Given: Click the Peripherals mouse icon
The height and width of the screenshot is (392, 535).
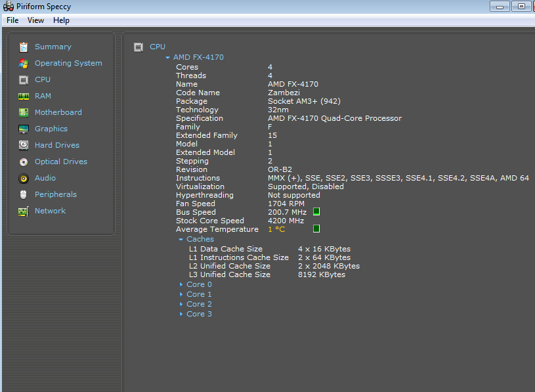Looking at the screenshot, I should pyautogui.click(x=24, y=194).
